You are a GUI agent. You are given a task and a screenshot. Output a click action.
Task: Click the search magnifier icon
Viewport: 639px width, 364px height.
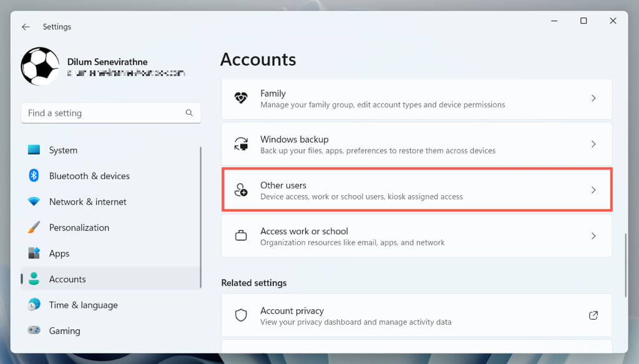tap(189, 113)
